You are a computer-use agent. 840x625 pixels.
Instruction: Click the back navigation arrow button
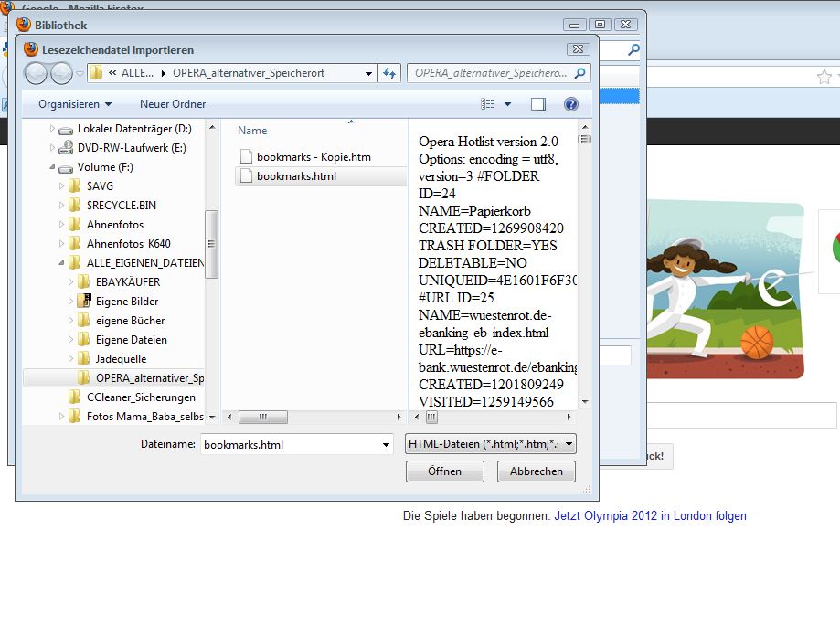pyautogui.click(x=36, y=74)
